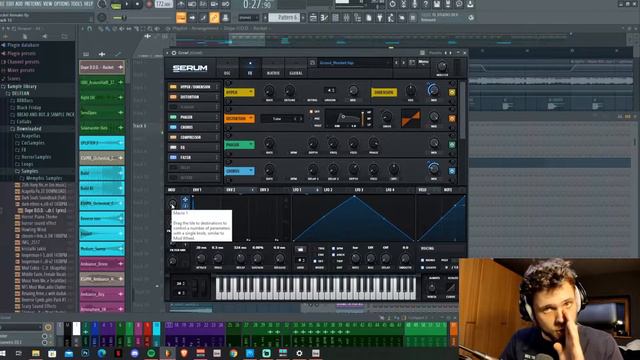Open Serum preset name dropdown

354,63
